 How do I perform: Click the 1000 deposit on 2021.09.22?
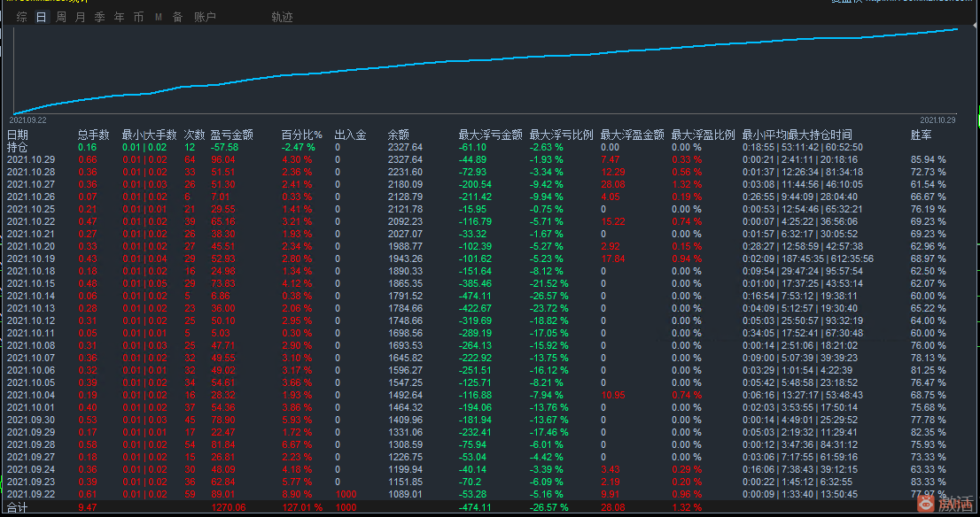click(x=346, y=494)
